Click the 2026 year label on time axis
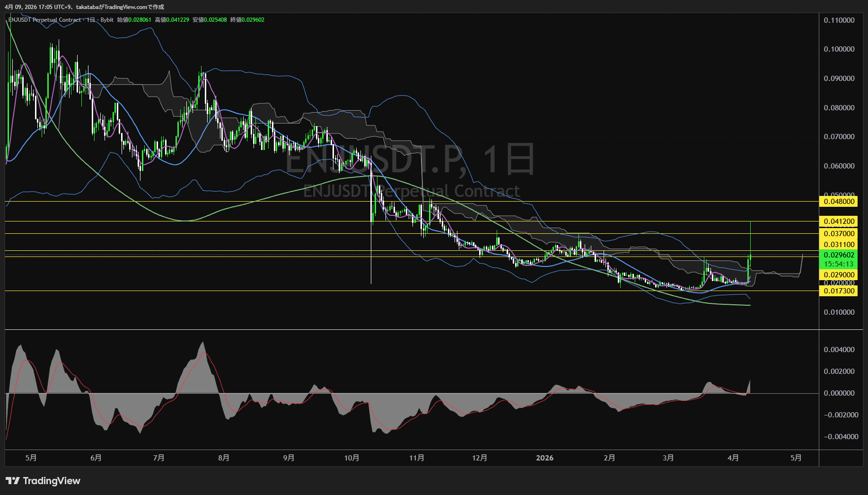The width and height of the screenshot is (868, 495). point(544,458)
